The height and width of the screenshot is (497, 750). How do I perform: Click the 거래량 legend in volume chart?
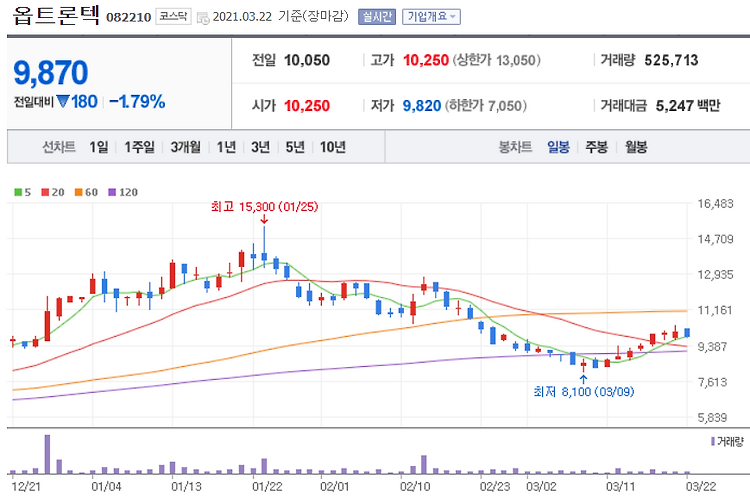pos(727,441)
